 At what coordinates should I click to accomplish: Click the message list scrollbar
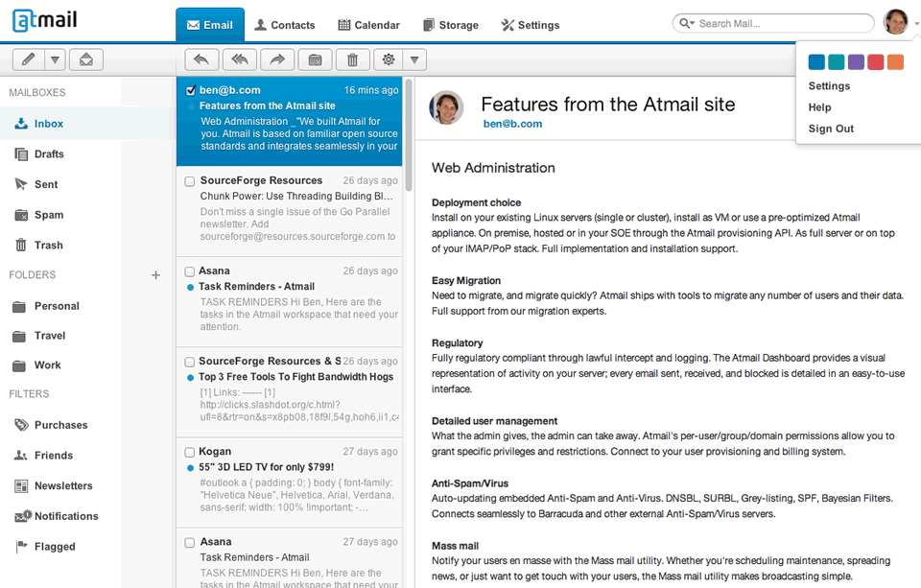[409, 135]
